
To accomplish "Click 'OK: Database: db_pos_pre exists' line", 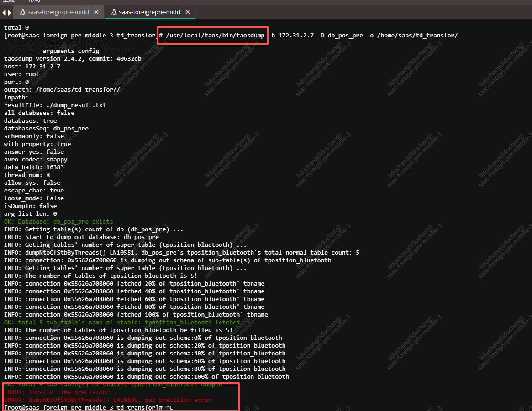I will coord(58,222).
